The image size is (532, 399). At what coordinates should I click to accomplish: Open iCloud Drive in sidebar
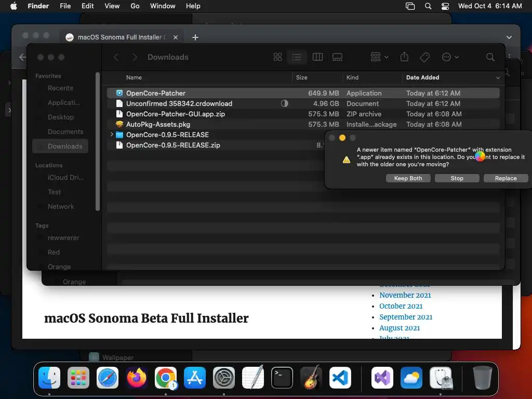[65, 178]
